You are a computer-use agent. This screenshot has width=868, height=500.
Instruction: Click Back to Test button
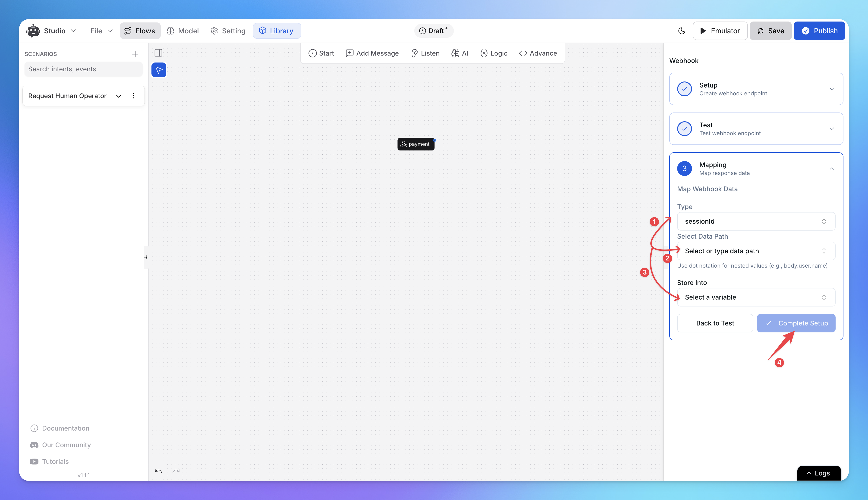coord(715,323)
